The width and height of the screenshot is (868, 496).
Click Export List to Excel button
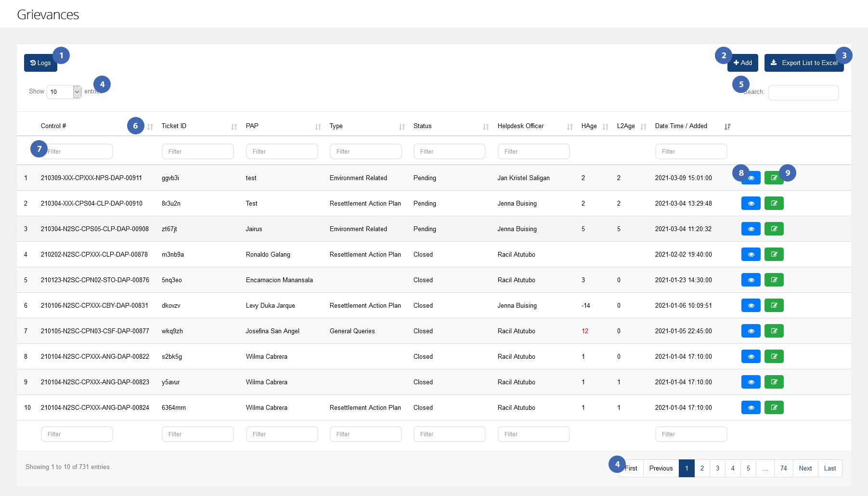click(x=803, y=63)
